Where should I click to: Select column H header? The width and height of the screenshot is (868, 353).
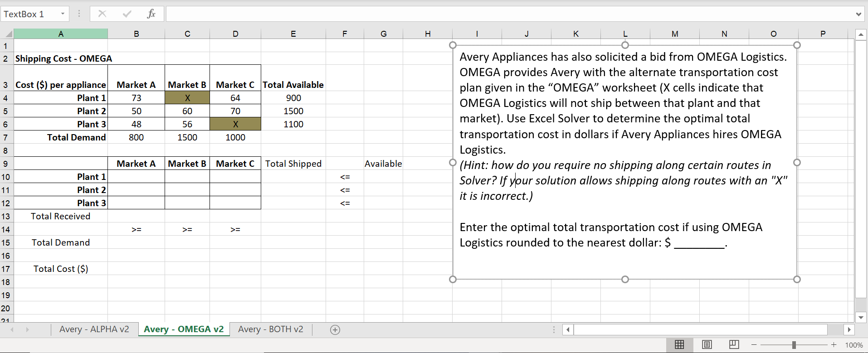pos(428,34)
